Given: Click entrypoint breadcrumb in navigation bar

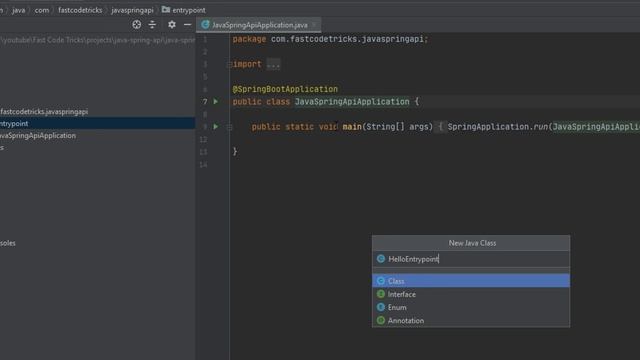Looking at the screenshot, I should (189, 10).
